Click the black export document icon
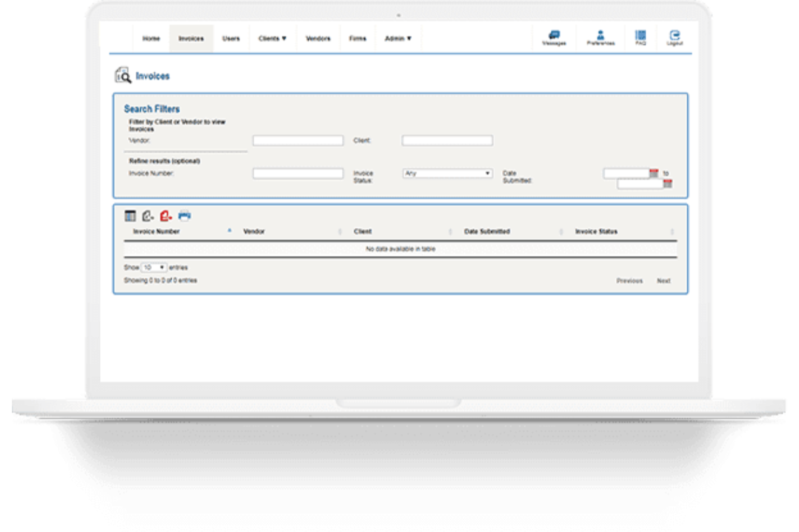This screenshot has height=532, width=799. pos(147,216)
